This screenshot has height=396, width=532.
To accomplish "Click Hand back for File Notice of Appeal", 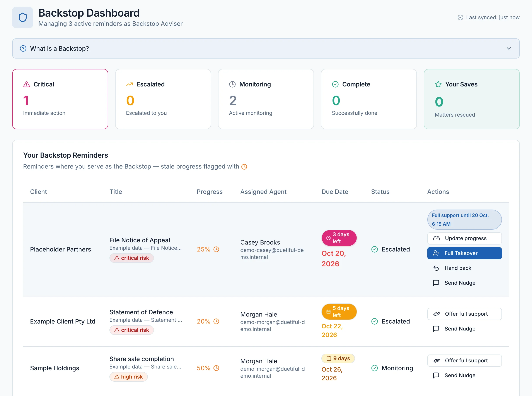I will [x=464, y=268].
